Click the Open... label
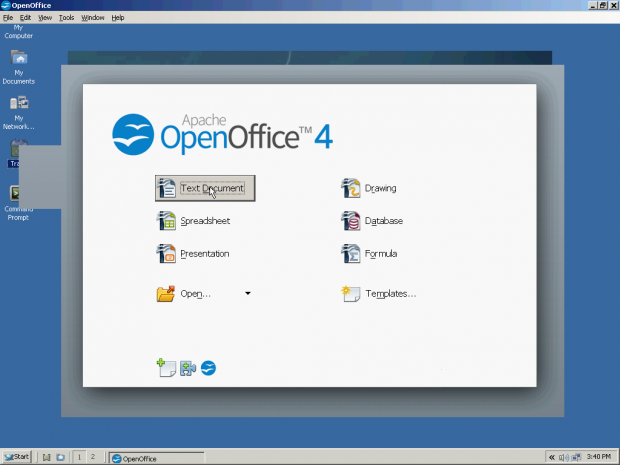The height and width of the screenshot is (465, 620). coord(195,294)
